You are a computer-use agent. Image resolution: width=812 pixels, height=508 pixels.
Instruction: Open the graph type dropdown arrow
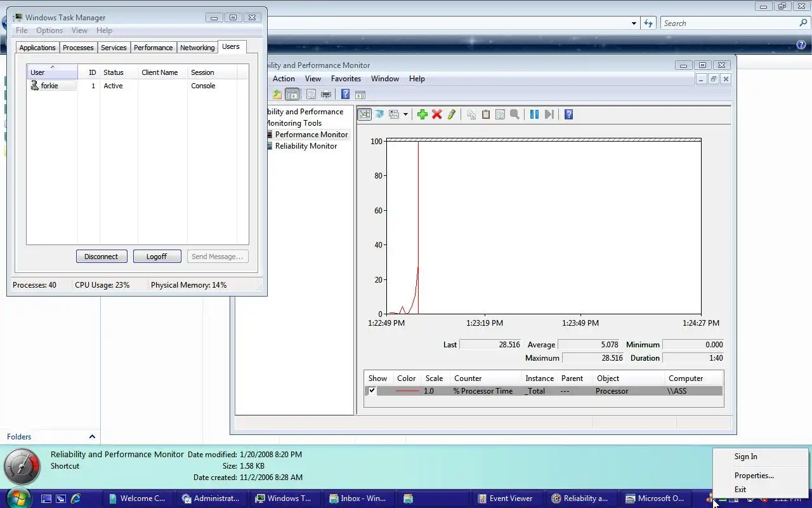coord(405,114)
